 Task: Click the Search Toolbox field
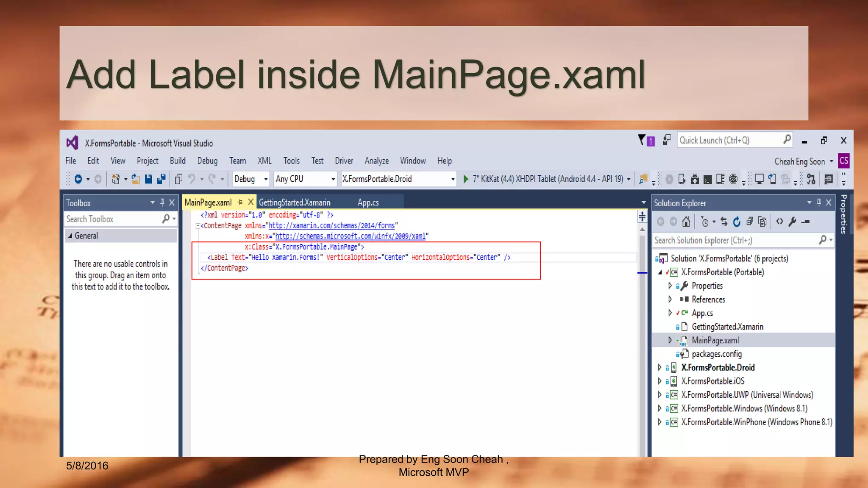(120, 219)
